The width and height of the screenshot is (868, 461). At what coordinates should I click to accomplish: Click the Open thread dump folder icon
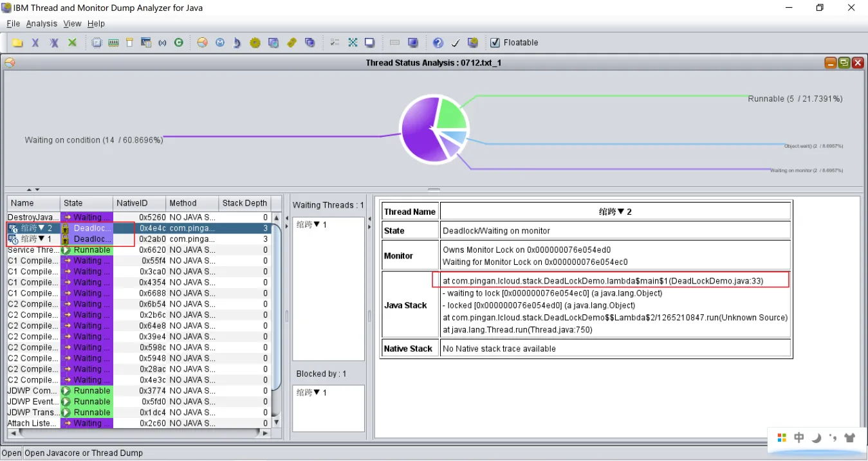coord(17,42)
